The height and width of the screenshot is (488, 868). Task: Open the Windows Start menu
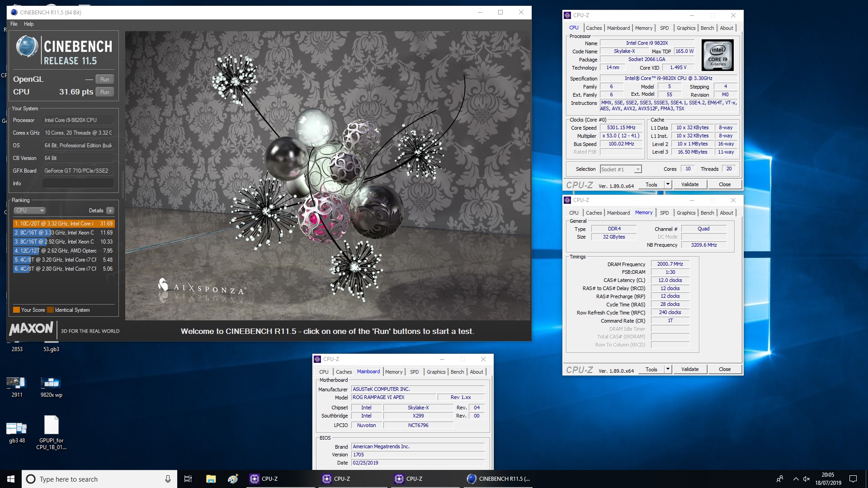coord(11,479)
